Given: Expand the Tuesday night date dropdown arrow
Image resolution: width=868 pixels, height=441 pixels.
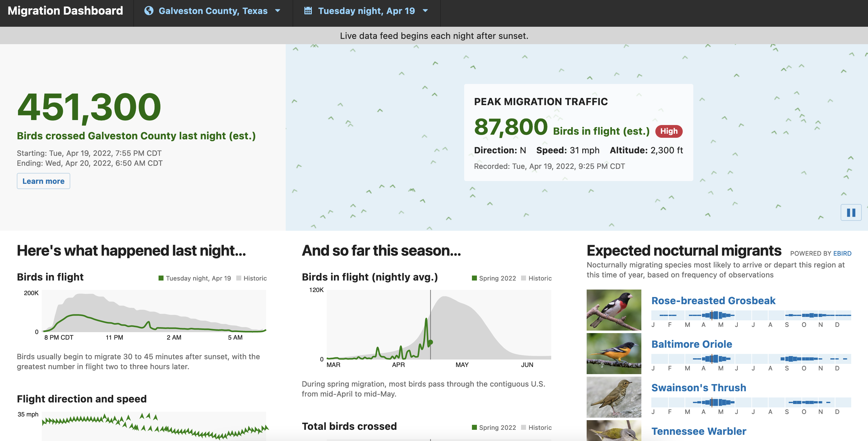Looking at the screenshot, I should click(425, 11).
